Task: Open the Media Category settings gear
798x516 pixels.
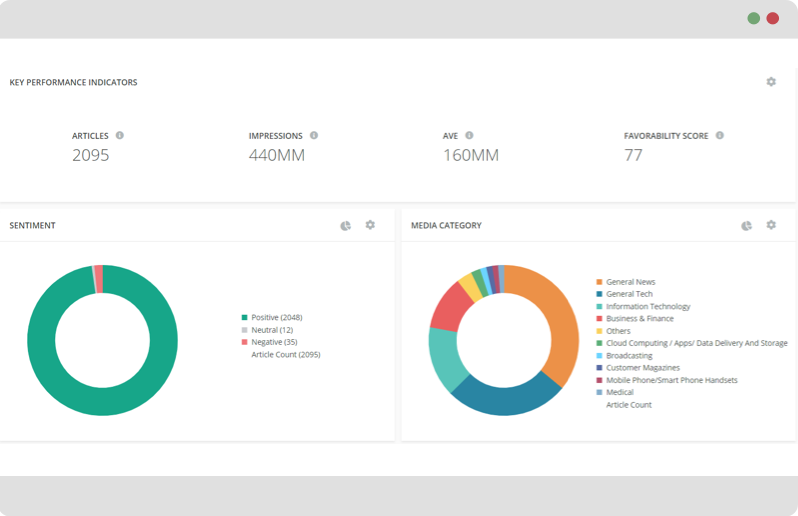Action: [x=770, y=226]
